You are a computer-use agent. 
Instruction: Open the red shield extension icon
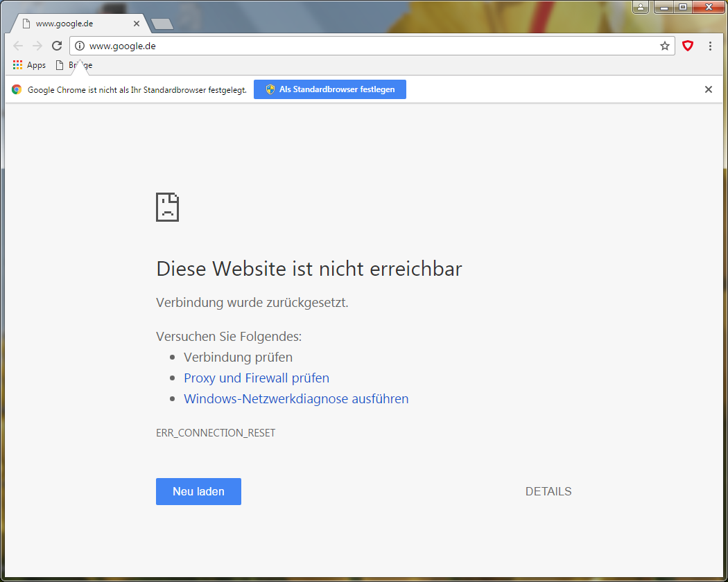pos(688,46)
